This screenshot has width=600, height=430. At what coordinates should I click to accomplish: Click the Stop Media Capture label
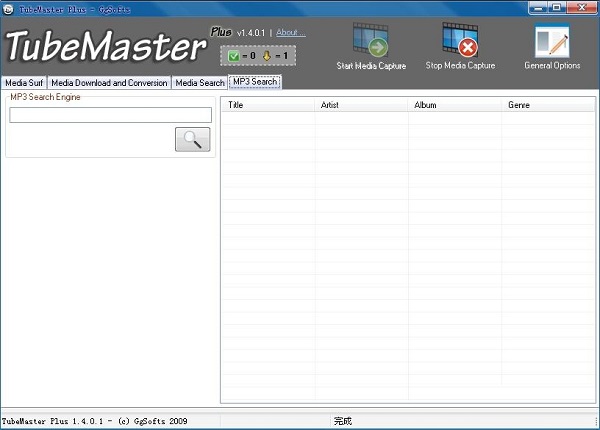coord(460,65)
